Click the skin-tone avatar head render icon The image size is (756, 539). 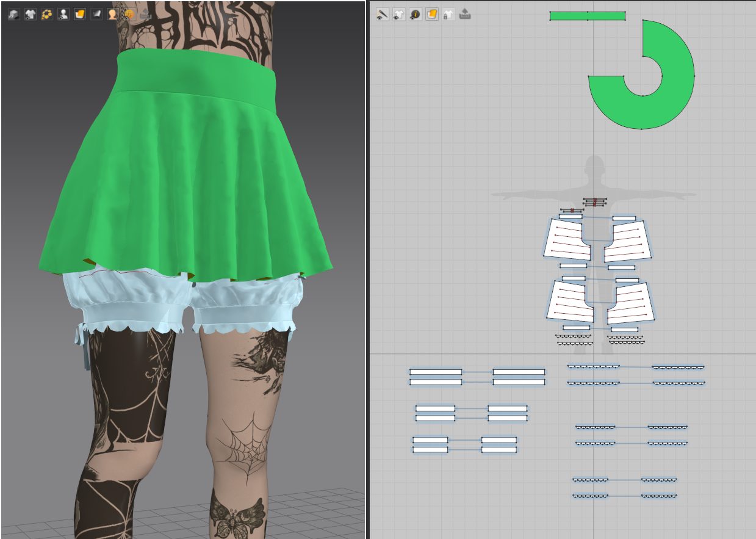point(112,14)
